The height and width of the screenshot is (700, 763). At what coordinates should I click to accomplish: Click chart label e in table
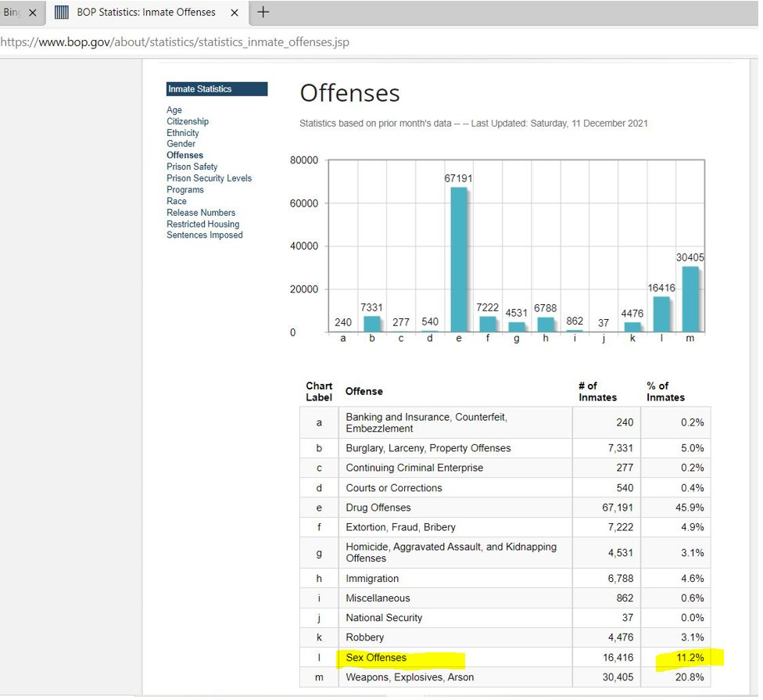[319, 508]
